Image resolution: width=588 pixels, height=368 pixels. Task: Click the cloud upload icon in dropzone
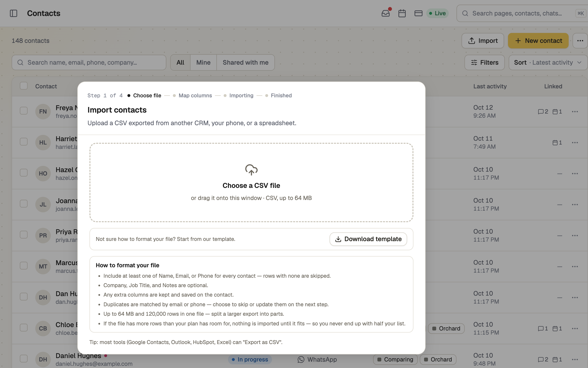pyautogui.click(x=251, y=170)
